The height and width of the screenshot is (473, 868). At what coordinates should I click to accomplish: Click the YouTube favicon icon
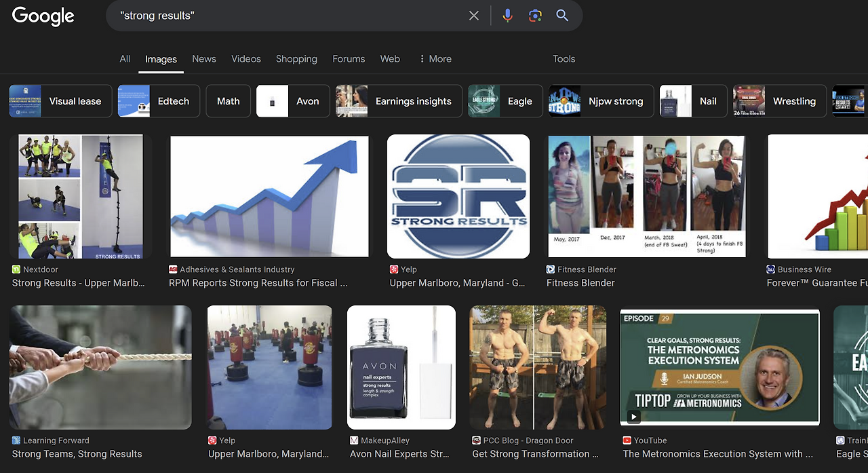tap(627, 440)
